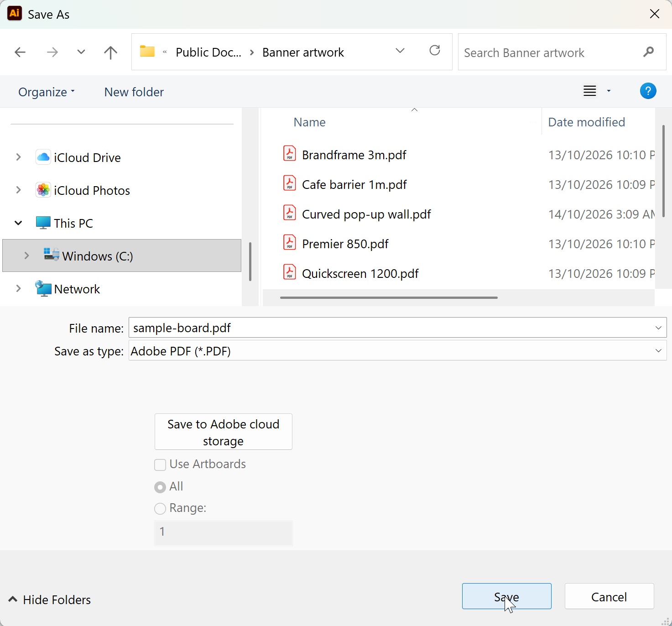
Task: Go up one folder level
Action: point(110,52)
